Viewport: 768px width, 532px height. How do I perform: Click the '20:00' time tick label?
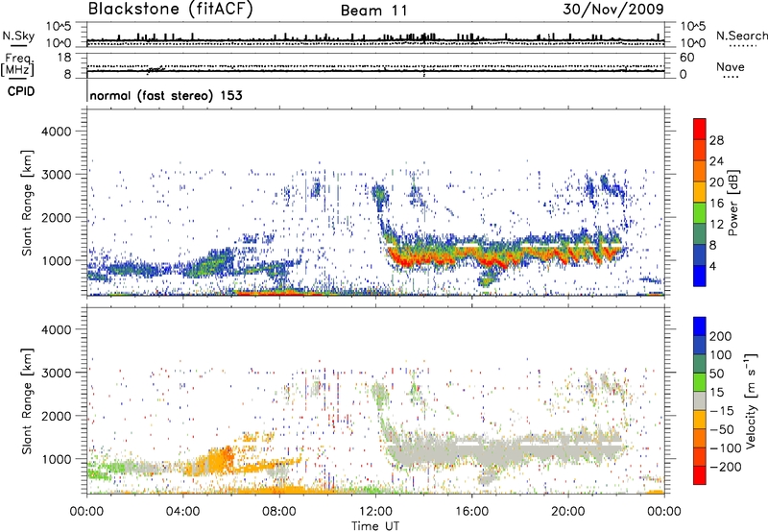[x=568, y=512]
